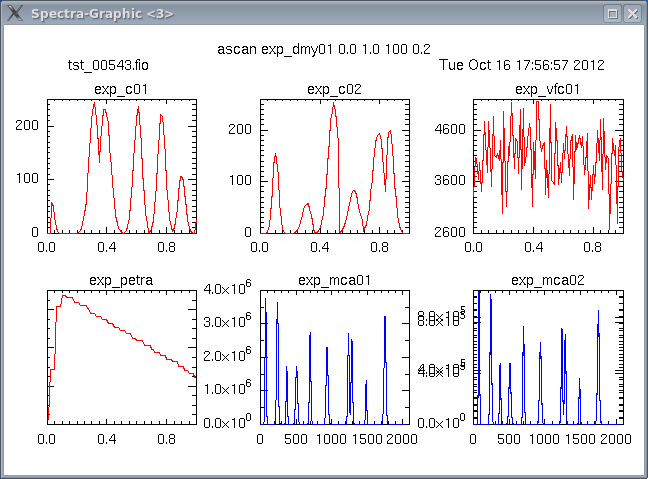Maximize the Spectra-Graphic window
Viewport: 648px width, 479px height.
(612, 14)
